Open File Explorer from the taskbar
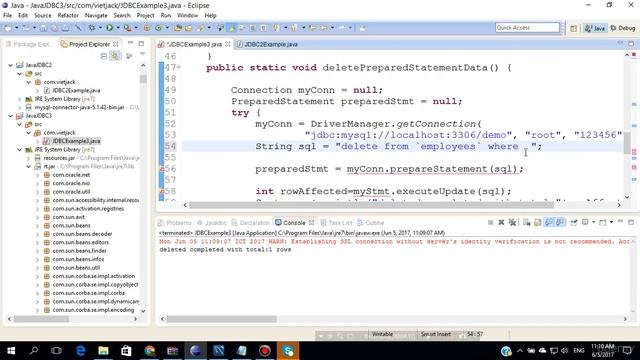 [103, 351]
